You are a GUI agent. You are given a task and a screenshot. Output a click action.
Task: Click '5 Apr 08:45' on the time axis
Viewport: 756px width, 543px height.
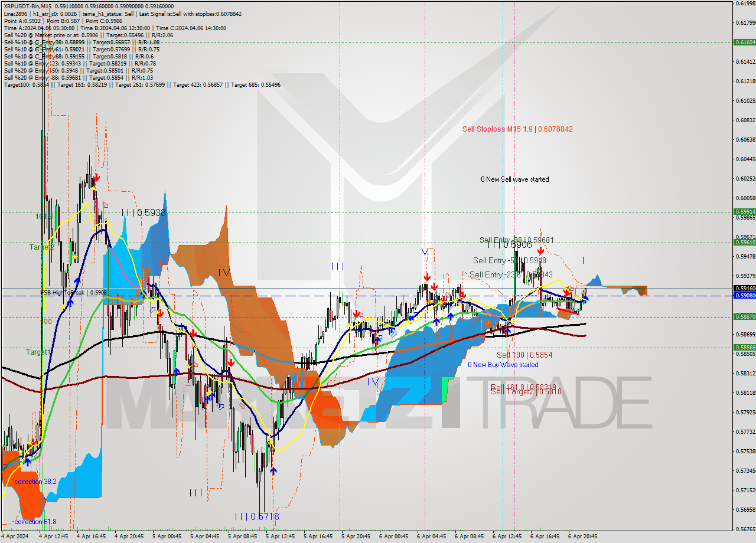pos(242,537)
